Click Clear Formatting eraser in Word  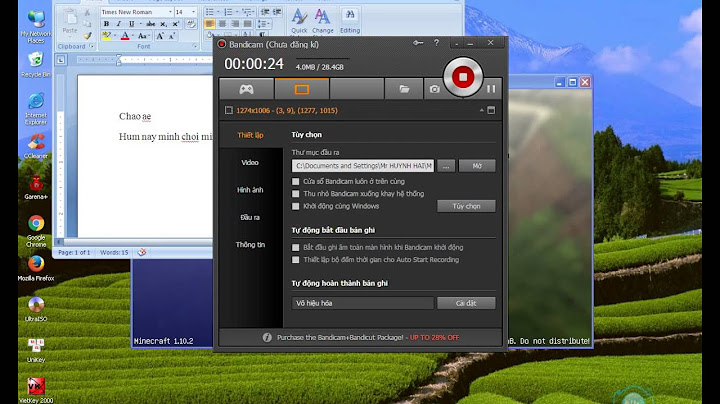191,24
